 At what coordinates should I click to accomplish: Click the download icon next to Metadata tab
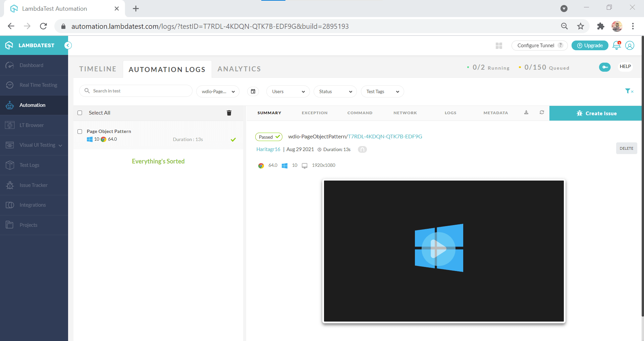point(526,113)
